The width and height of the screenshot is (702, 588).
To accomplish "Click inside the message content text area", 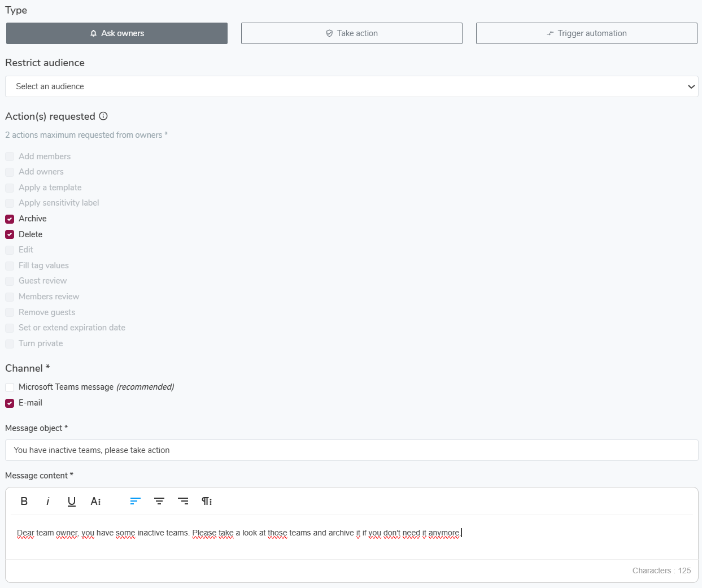I will [x=352, y=537].
